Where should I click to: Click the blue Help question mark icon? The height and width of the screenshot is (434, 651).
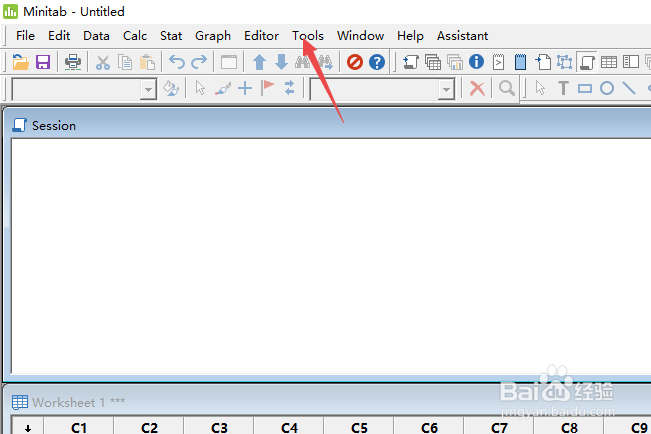pos(377,62)
